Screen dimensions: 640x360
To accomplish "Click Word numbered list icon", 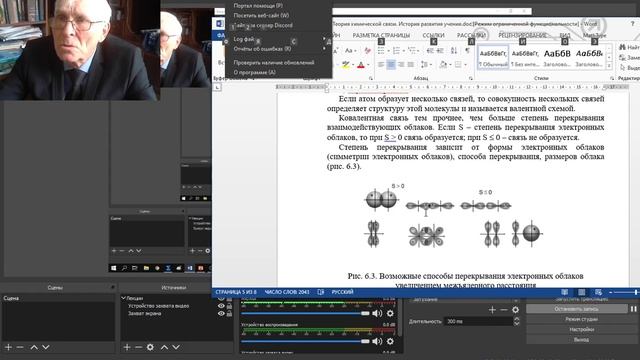I will click(x=396, y=51).
